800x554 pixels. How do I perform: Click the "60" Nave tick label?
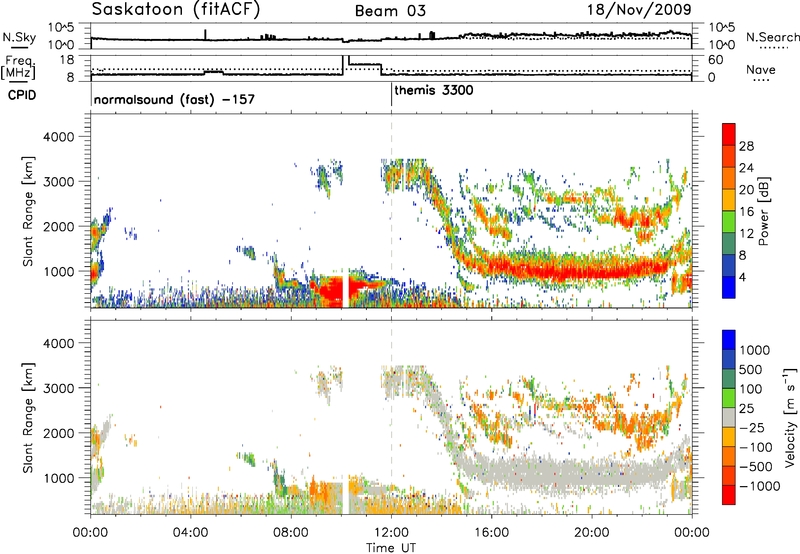click(716, 60)
